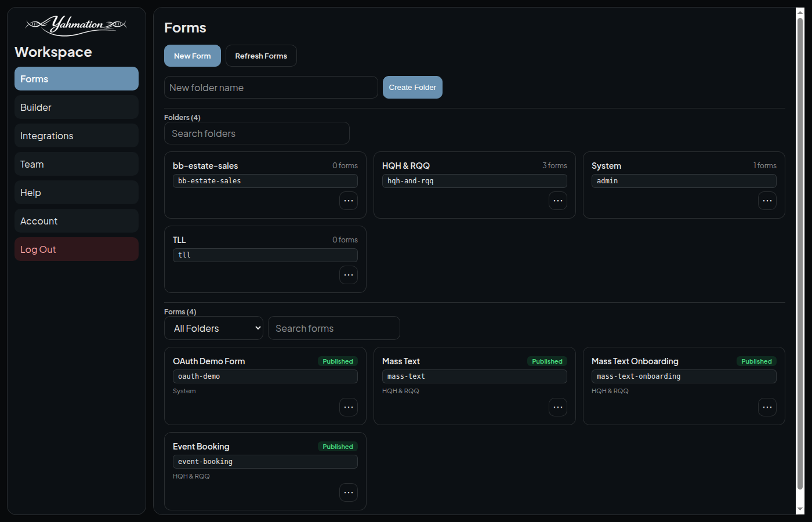This screenshot has width=812, height=522.
Task: Click the oauth-demo slug field
Action: (265, 376)
